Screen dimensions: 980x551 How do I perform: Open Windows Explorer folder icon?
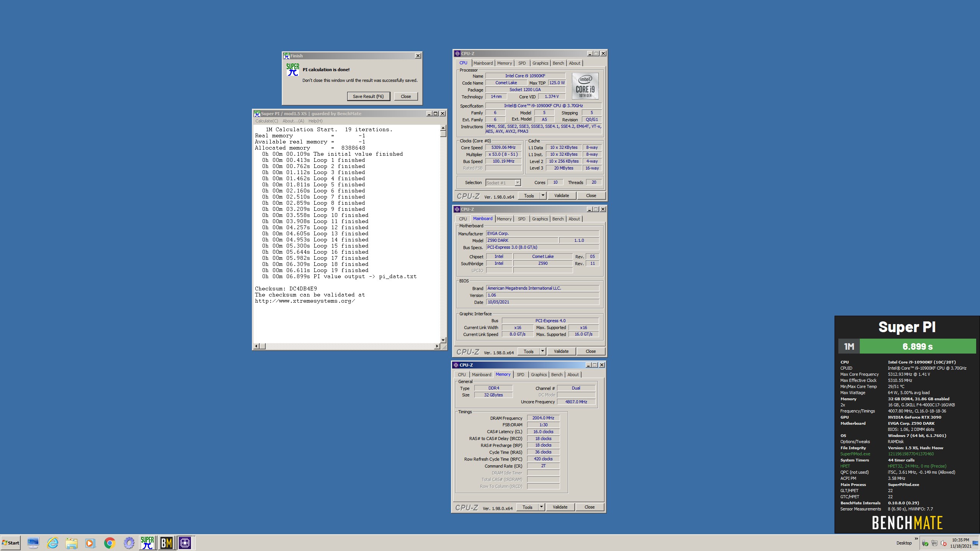[71, 543]
